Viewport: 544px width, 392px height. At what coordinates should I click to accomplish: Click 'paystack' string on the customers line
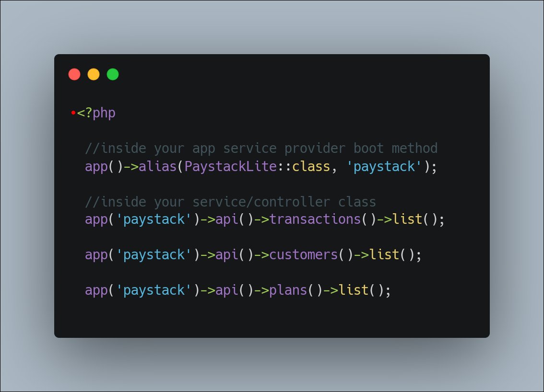154,255
